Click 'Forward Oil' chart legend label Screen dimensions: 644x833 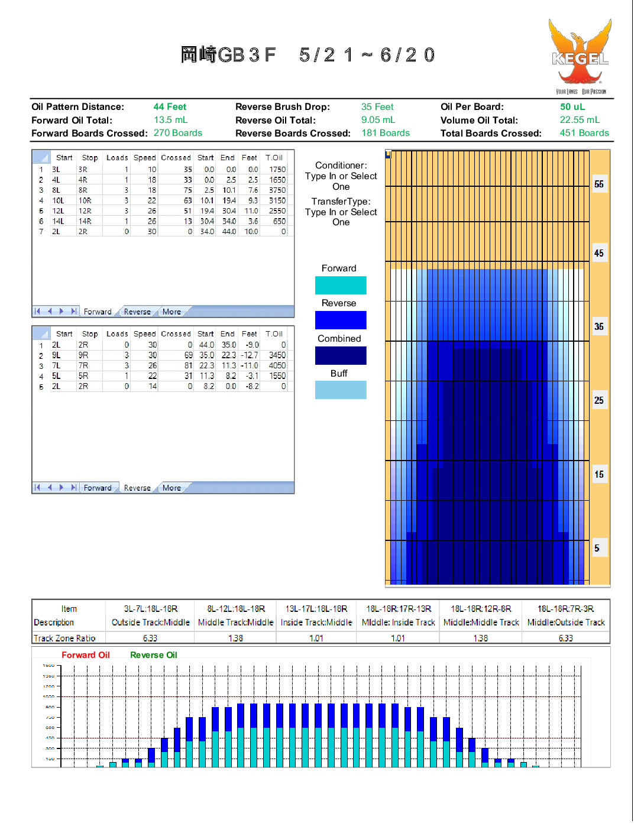tap(86, 654)
